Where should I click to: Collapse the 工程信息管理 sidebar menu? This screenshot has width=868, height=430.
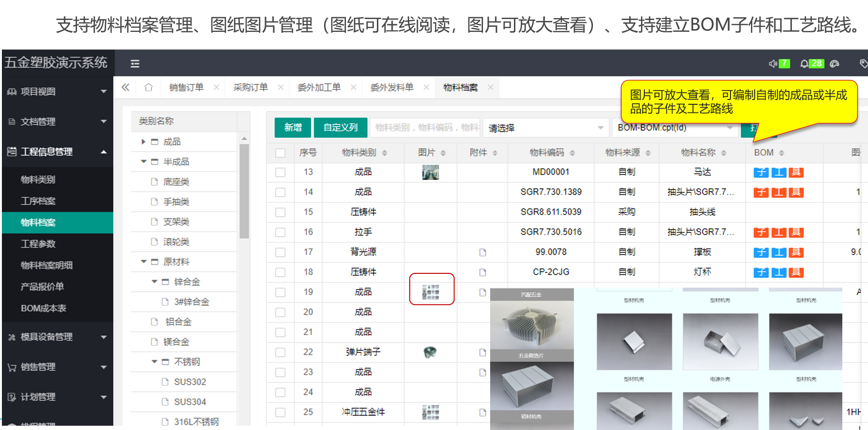[57, 151]
